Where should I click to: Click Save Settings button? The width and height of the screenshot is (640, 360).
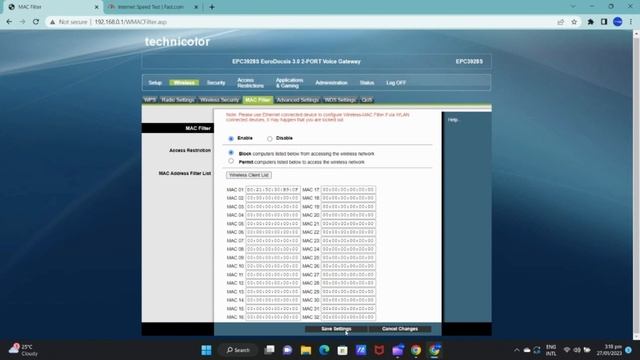point(336,329)
